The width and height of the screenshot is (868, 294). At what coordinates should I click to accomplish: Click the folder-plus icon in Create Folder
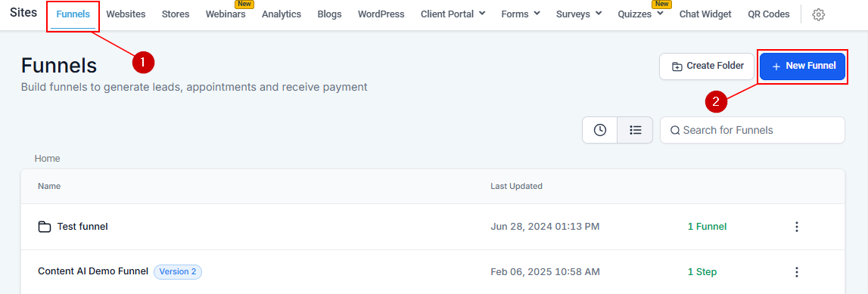[x=677, y=67]
